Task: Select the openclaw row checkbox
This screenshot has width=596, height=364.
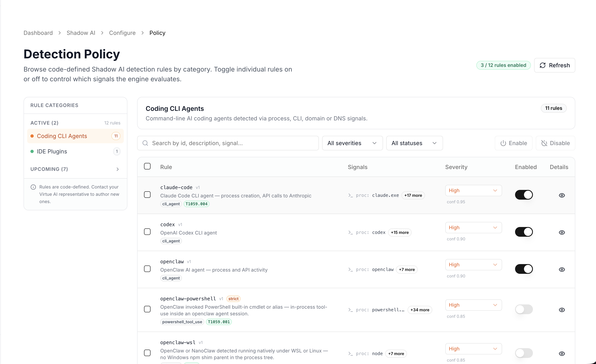Action: (147, 269)
